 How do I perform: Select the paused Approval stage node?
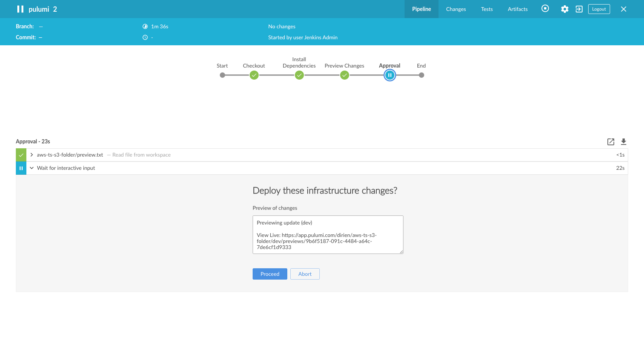tap(390, 75)
